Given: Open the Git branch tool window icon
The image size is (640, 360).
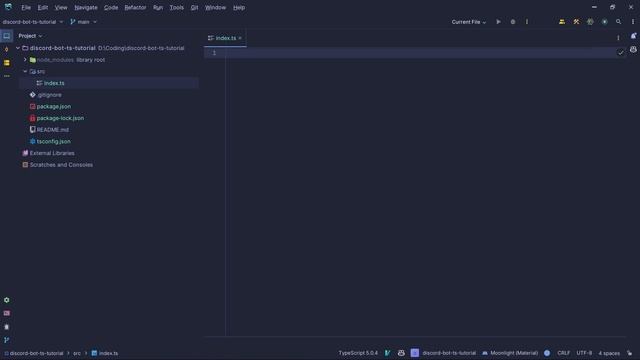Looking at the screenshot, I should coord(7,340).
